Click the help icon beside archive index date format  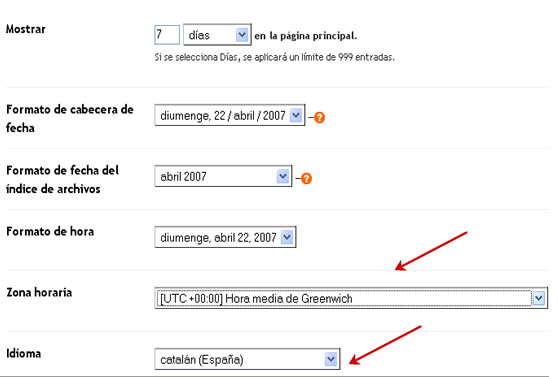(x=306, y=178)
